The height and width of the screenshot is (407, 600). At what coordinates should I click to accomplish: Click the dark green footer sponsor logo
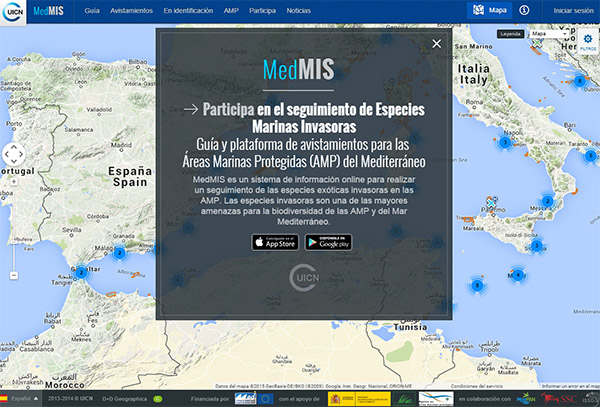[x=404, y=399]
